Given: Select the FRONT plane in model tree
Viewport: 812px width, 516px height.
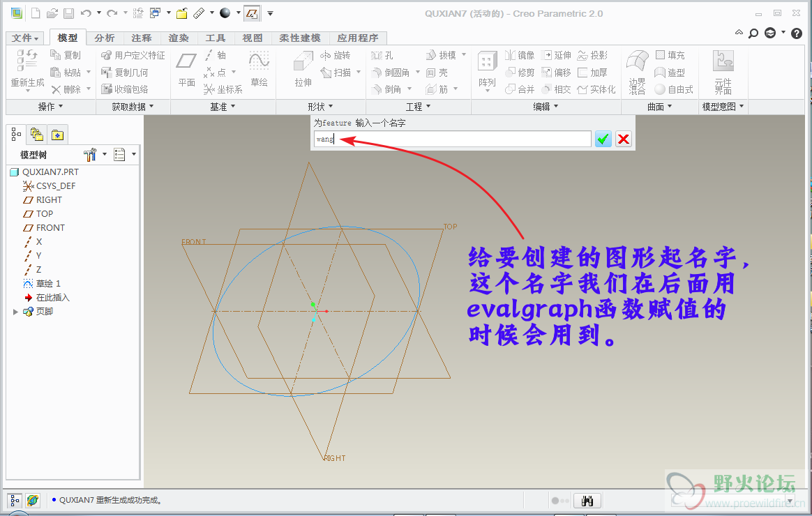Looking at the screenshot, I should coord(44,228).
